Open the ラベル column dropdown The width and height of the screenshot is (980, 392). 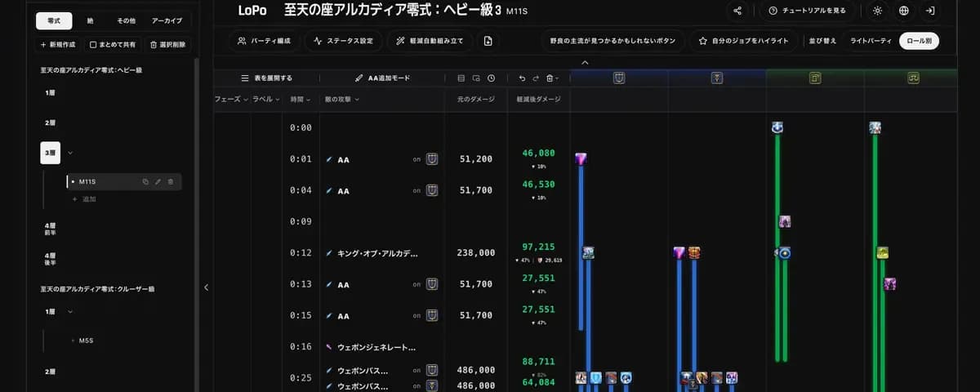tap(266, 99)
